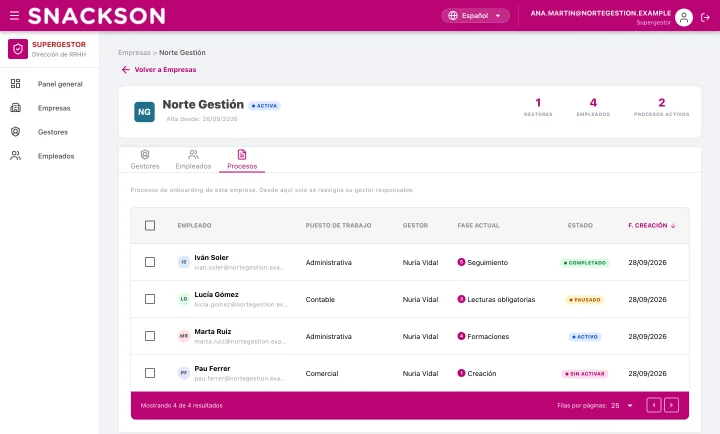Check the Iván Soler row checkbox
720x434 pixels.
click(150, 262)
